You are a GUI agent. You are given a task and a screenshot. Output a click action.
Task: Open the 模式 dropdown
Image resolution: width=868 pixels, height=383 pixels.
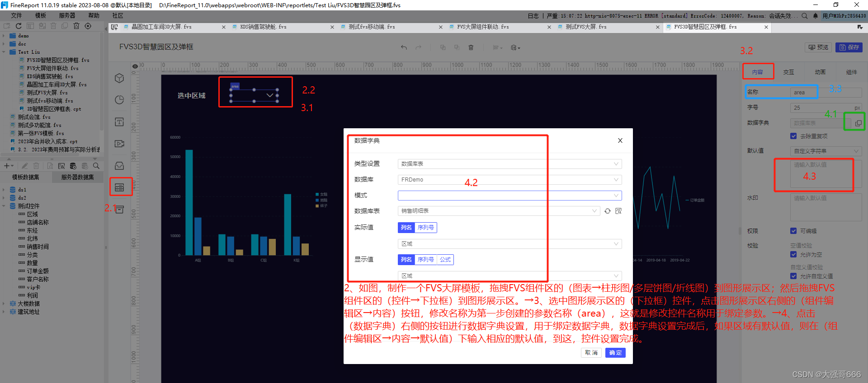509,196
